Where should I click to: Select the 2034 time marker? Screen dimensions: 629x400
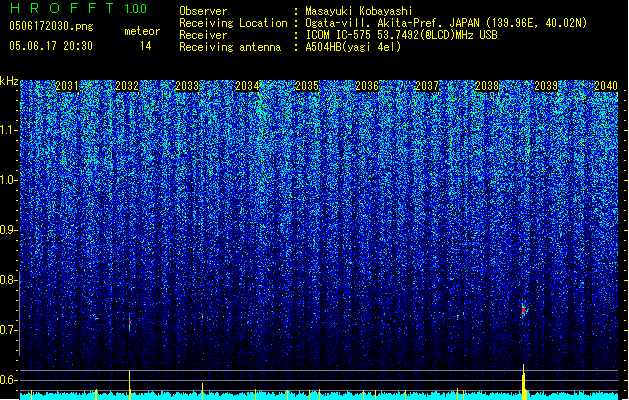click(247, 87)
